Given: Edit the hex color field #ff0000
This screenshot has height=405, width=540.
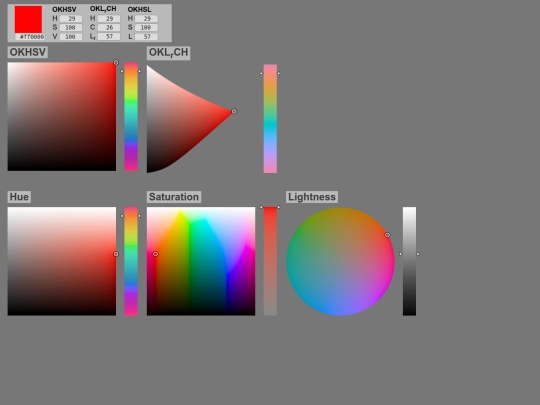Looking at the screenshot, I should click(30, 37).
